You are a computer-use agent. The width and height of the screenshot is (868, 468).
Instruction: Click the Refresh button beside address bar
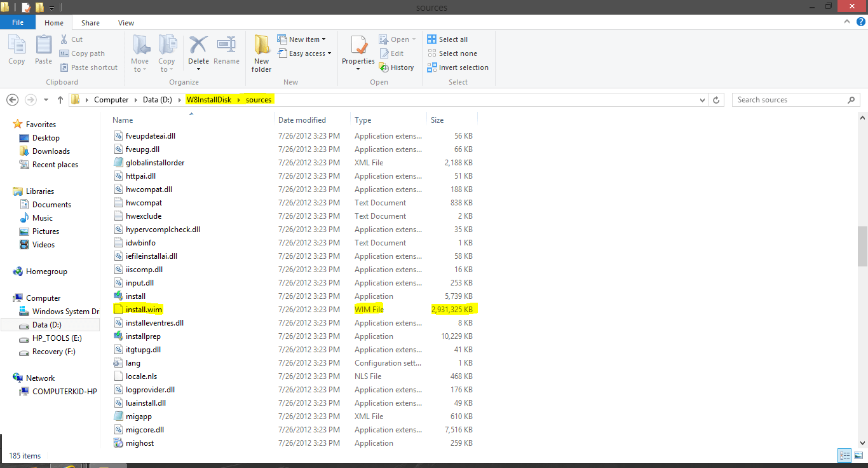[x=716, y=100]
